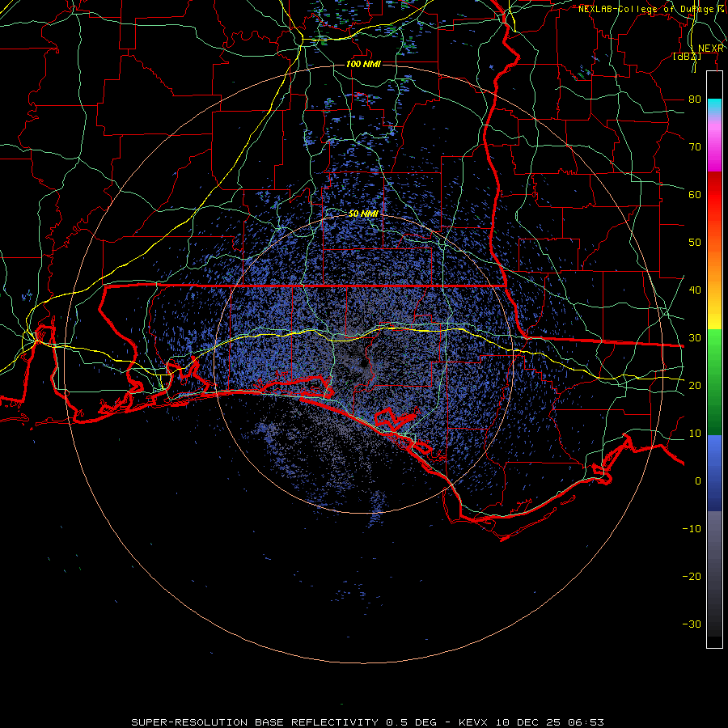Select the -30 value on dBZ scale
The image size is (728, 728).
pyautogui.click(x=692, y=624)
